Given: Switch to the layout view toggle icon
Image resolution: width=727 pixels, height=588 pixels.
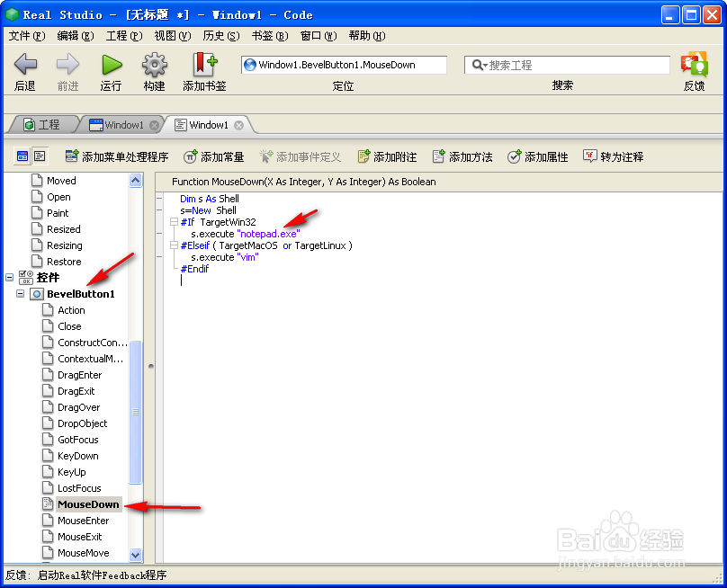Looking at the screenshot, I should pyautogui.click(x=22, y=156).
